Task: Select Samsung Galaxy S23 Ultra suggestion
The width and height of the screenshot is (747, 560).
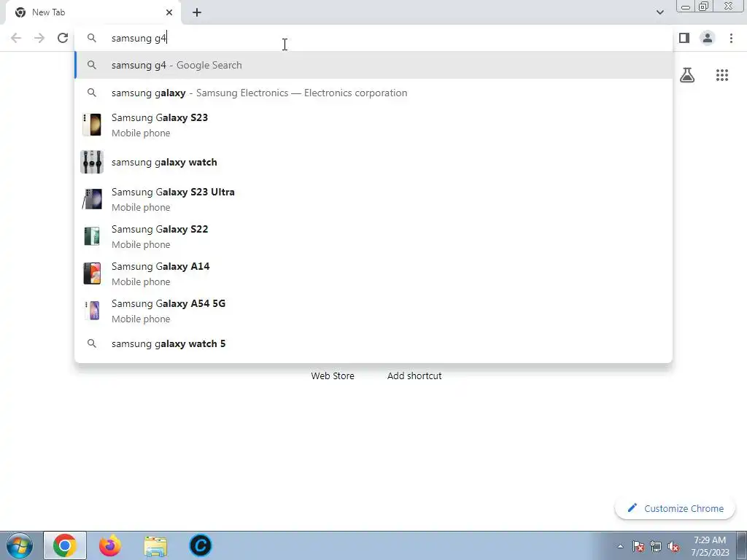Action: (x=373, y=199)
